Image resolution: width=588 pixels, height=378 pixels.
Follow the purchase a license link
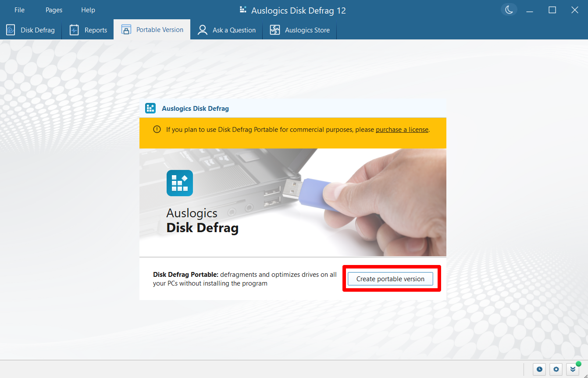point(402,129)
